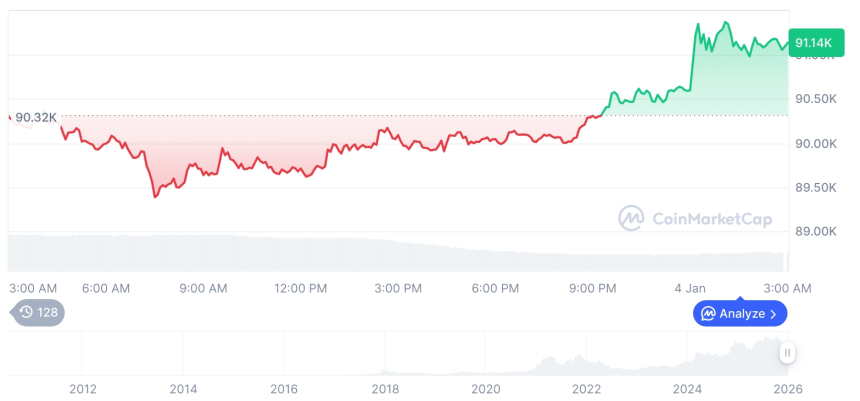Viewport: 860px width, 401px height.
Task: Click the CoinMarketCap watermark text
Action: (x=711, y=217)
